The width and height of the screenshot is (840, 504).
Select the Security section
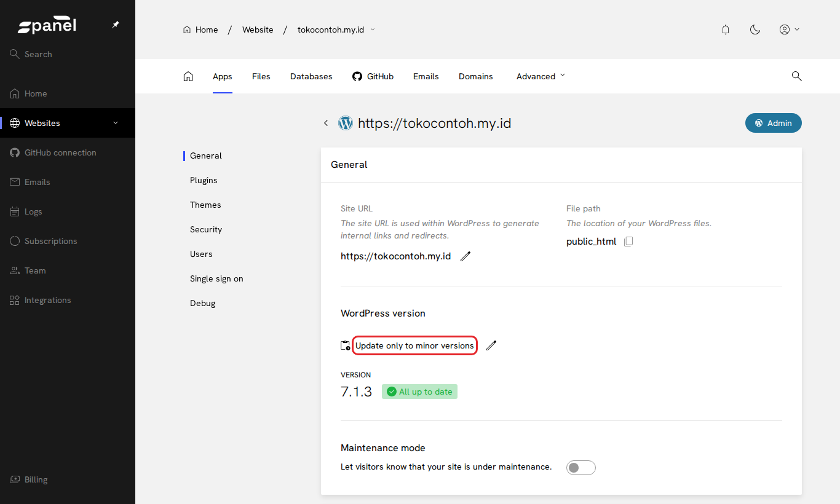(x=206, y=229)
